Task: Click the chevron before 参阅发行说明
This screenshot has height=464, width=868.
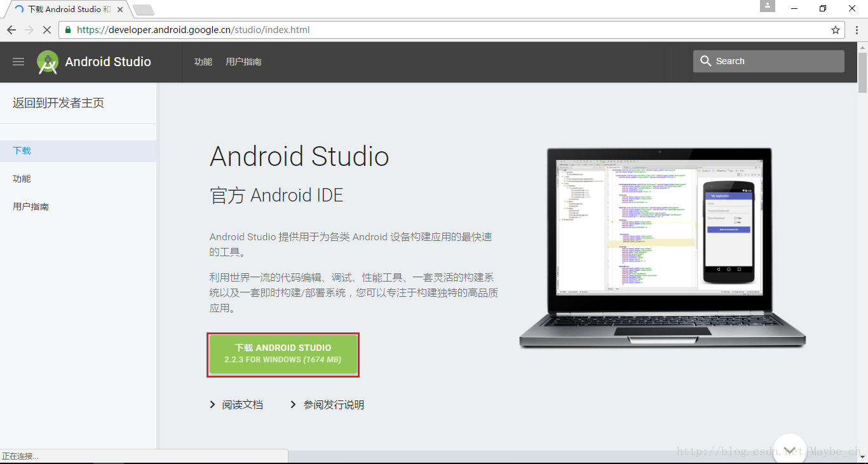Action: tap(293, 405)
